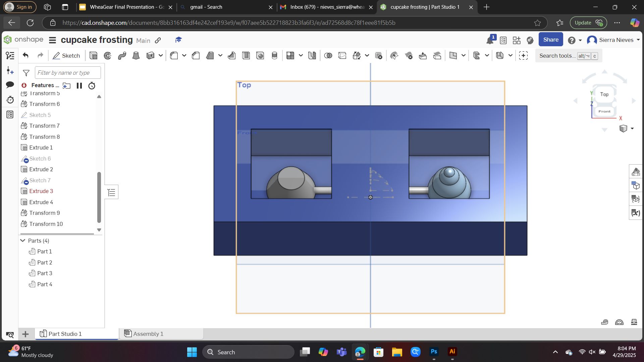Select the Sweep tool icon
Screen dimensions: 644x362
[122, 56]
